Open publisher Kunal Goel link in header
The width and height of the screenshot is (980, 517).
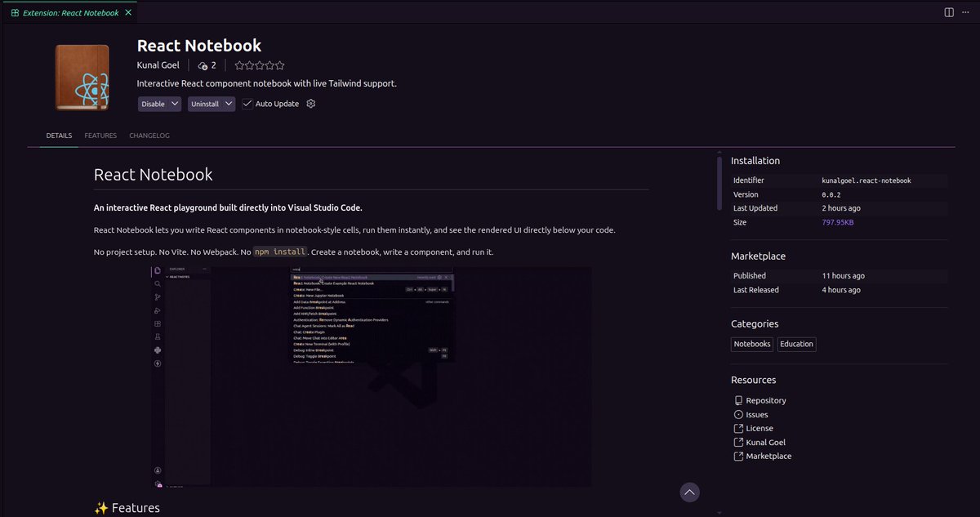tap(158, 65)
